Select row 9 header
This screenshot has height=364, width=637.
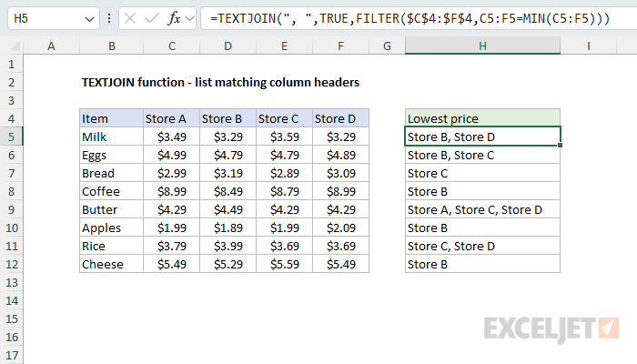(x=11, y=209)
